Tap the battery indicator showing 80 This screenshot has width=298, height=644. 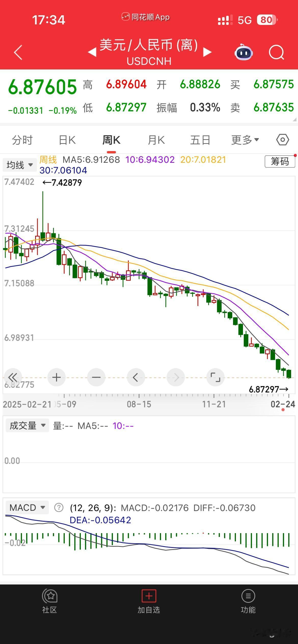267,20
